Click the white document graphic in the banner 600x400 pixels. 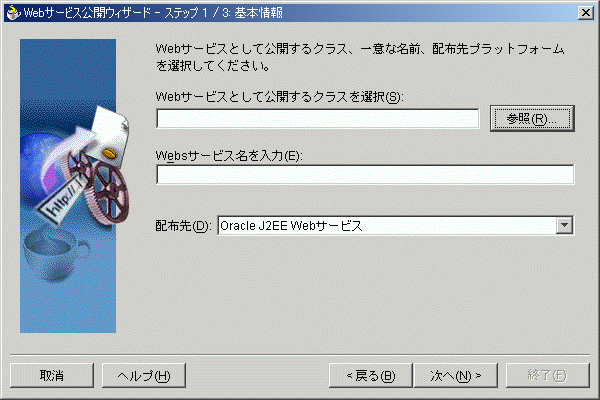pos(110,134)
